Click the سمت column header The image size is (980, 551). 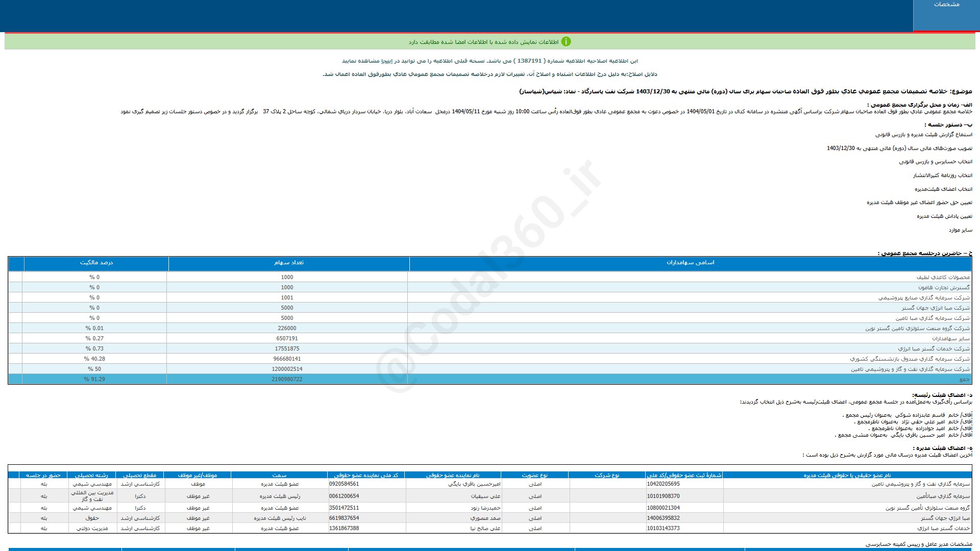coord(279,475)
